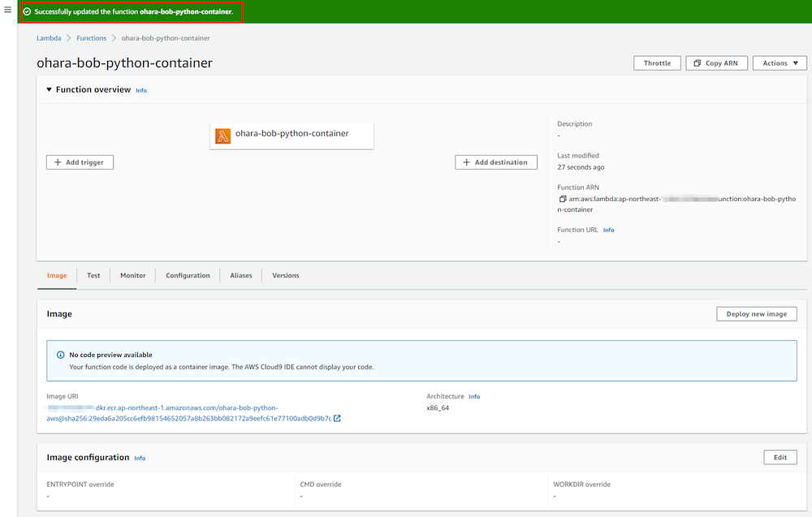Click Add trigger button
This screenshot has height=517, width=812.
(x=80, y=162)
